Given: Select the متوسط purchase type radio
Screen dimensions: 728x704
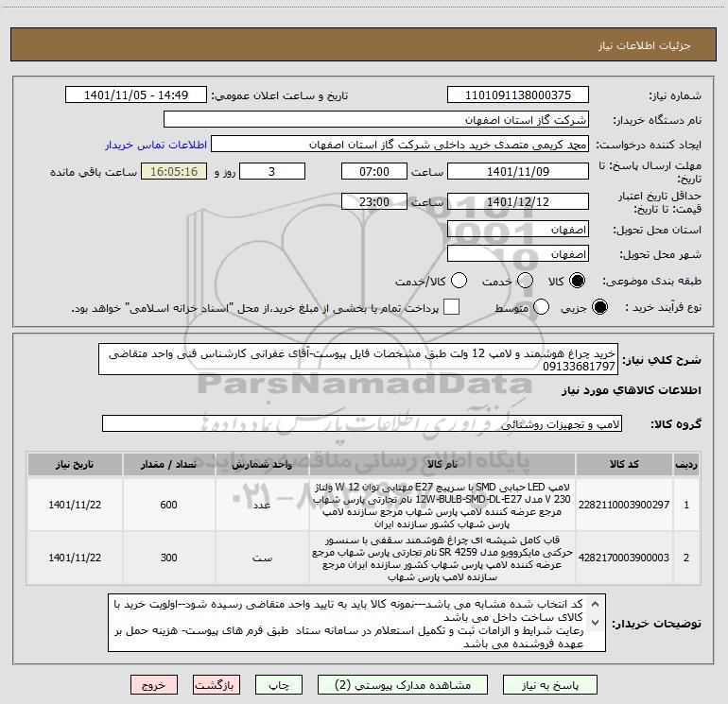Looking at the screenshot, I should pyautogui.click(x=542, y=307).
